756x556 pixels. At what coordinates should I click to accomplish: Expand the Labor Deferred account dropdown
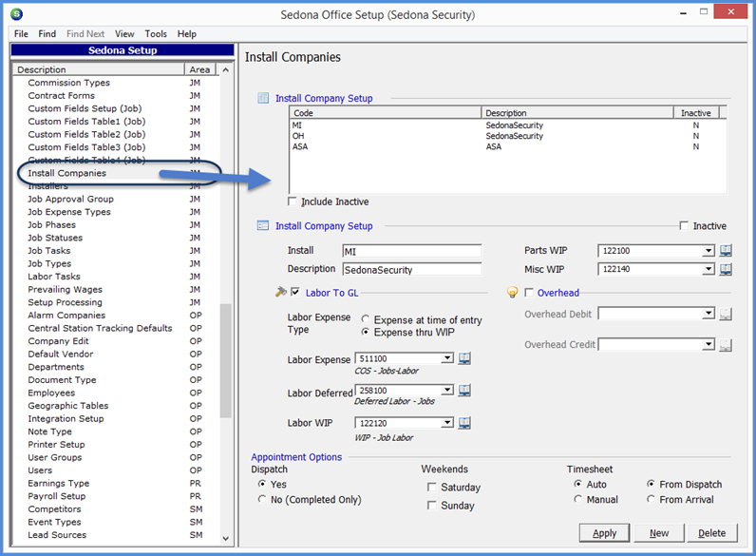point(447,390)
